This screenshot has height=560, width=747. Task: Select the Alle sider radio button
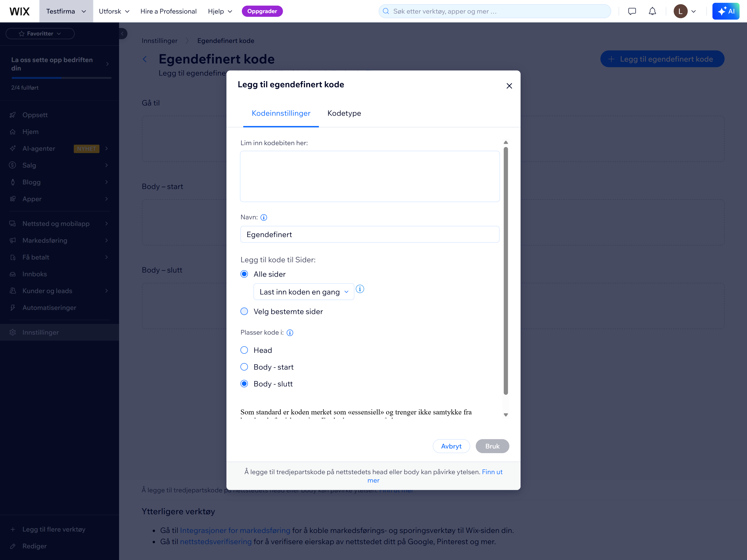point(244,274)
